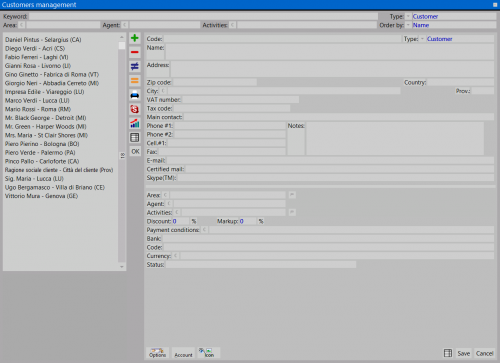Select customer Piero Pierino - Bologna (BO)
500x363 pixels.
coord(42,144)
